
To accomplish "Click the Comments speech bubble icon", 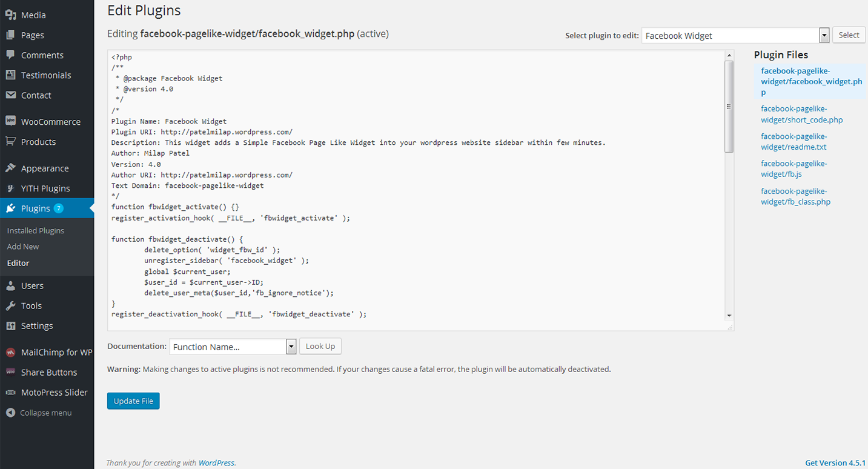I will pyautogui.click(x=10, y=55).
